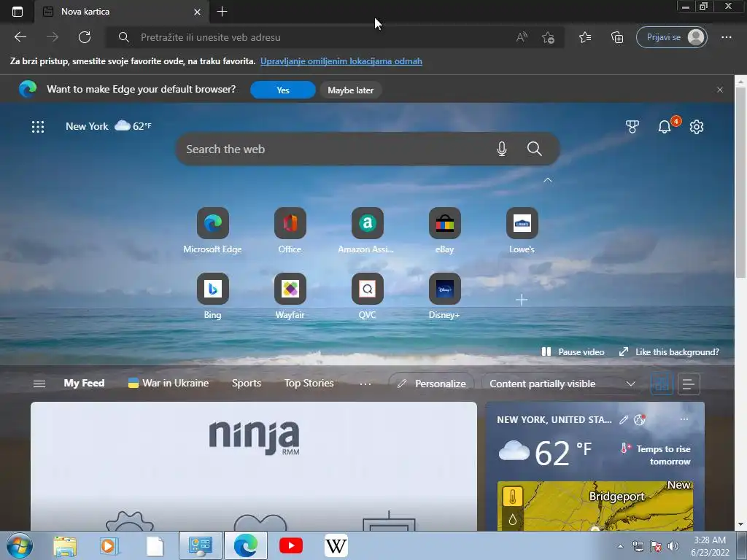Click the Personalize button
Screen dimensions: 747x560
coord(432,384)
